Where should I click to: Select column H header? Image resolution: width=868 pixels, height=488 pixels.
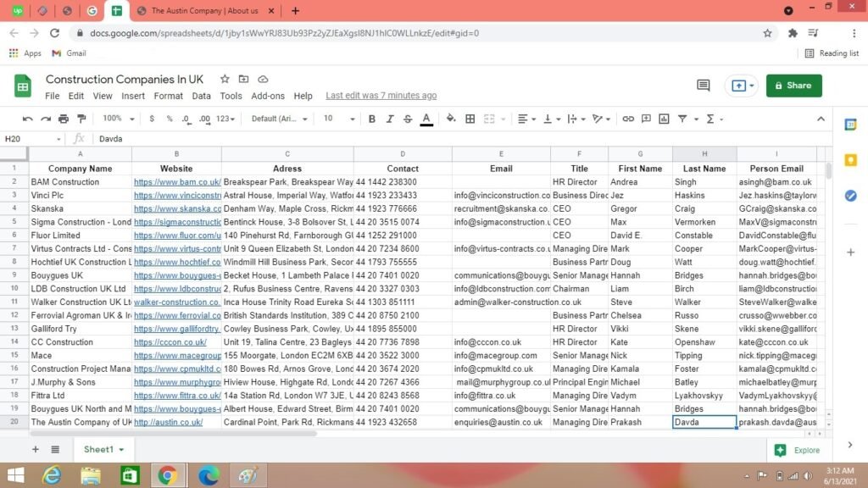pyautogui.click(x=704, y=154)
